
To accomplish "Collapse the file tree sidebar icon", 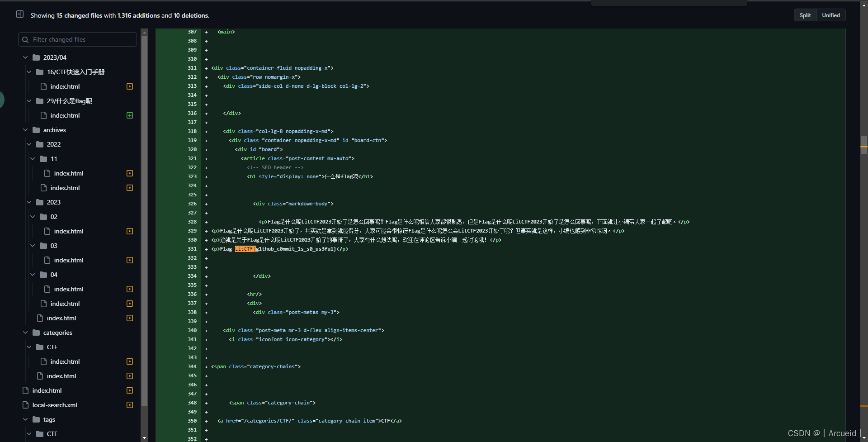I will point(20,14).
